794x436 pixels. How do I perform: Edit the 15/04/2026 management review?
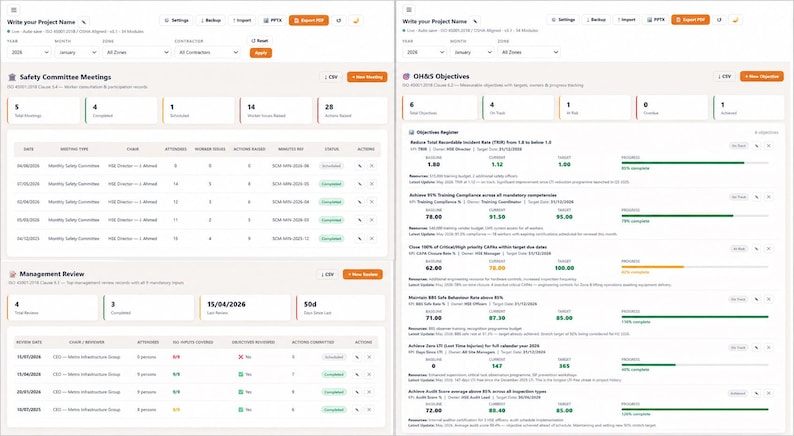[x=357, y=375]
